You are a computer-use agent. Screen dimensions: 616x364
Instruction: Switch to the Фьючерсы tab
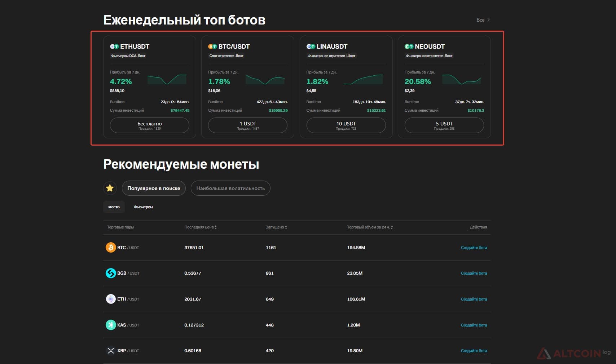coord(143,207)
